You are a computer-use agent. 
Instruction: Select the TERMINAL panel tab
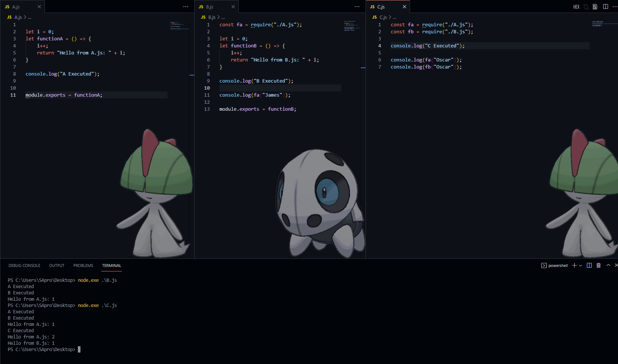(112, 266)
